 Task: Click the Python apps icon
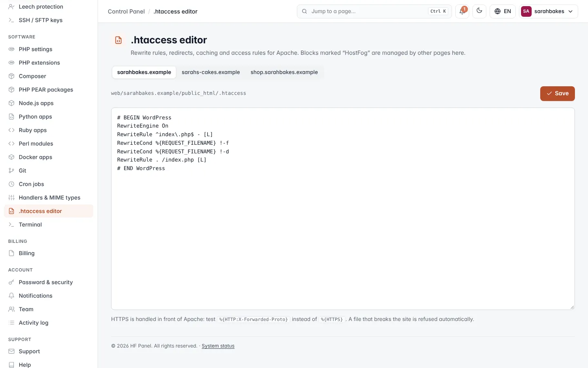(x=11, y=117)
